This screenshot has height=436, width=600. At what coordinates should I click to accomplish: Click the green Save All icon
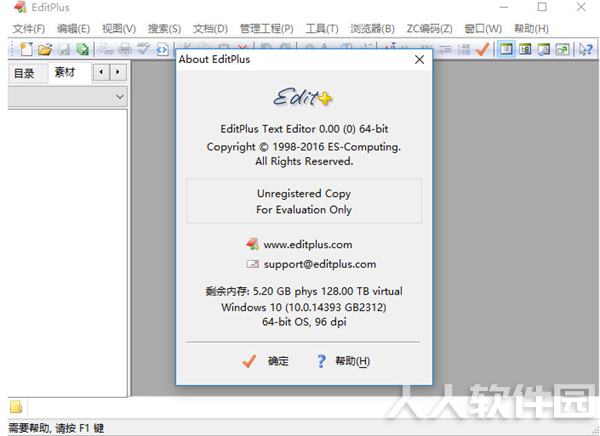pyautogui.click(x=83, y=49)
